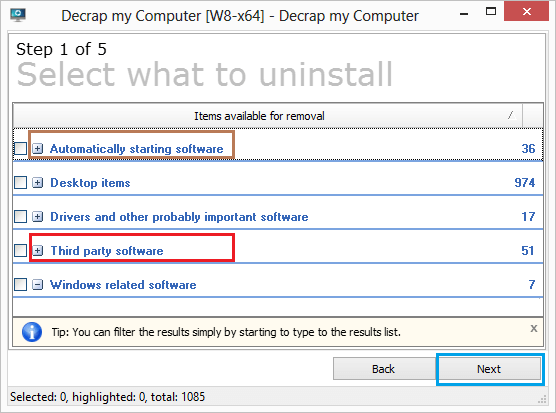Click the count 17 value
This screenshot has height=413, width=556.
pos(528,217)
